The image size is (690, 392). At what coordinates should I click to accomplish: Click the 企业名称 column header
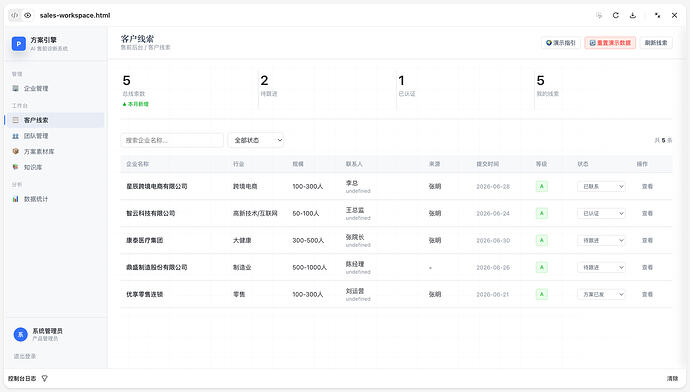[x=137, y=164]
